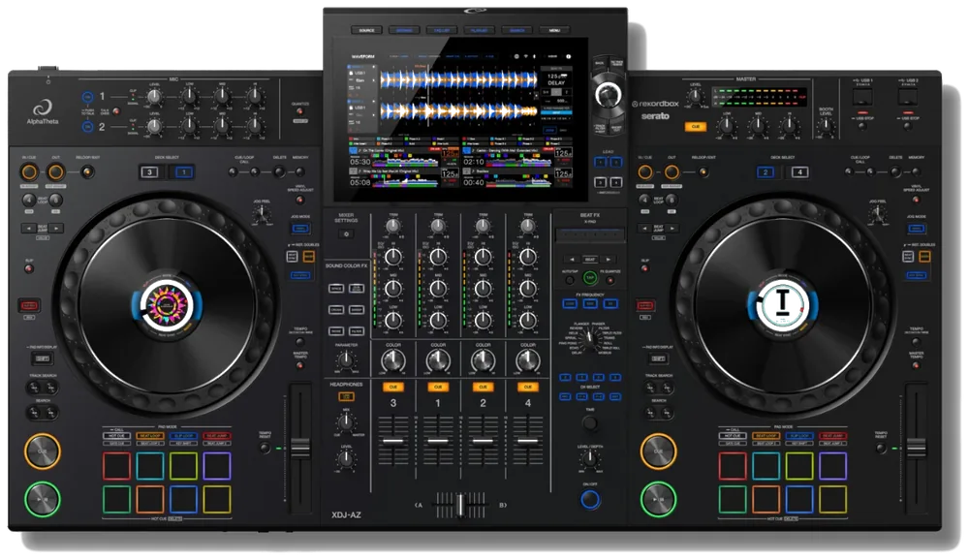Select SLIP LOOP pad mode on left deck

coord(183,436)
